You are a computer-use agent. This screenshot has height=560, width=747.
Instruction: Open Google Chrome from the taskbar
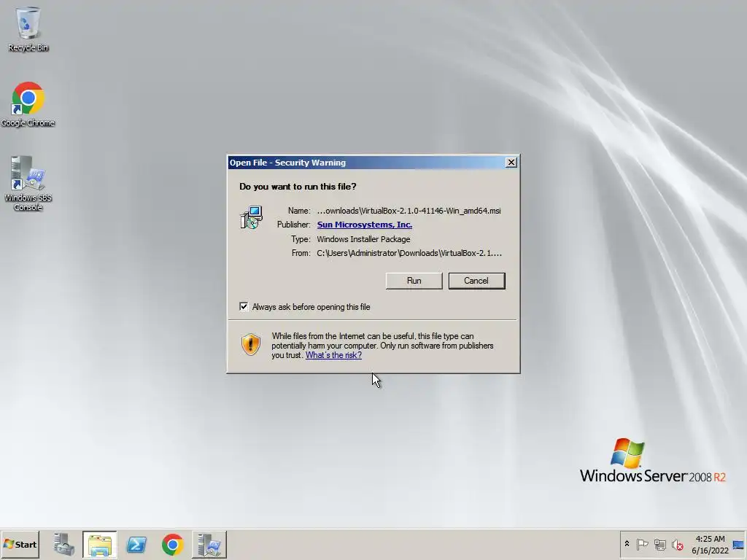tap(172, 544)
